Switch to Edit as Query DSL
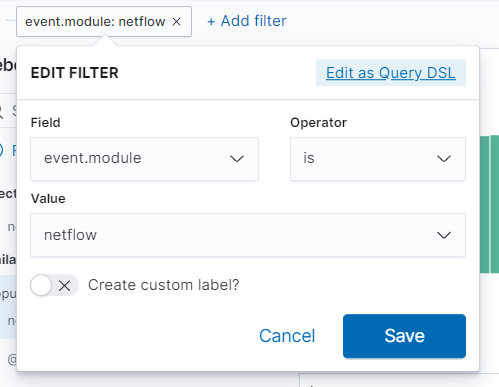The image size is (499, 387). pyautogui.click(x=391, y=73)
